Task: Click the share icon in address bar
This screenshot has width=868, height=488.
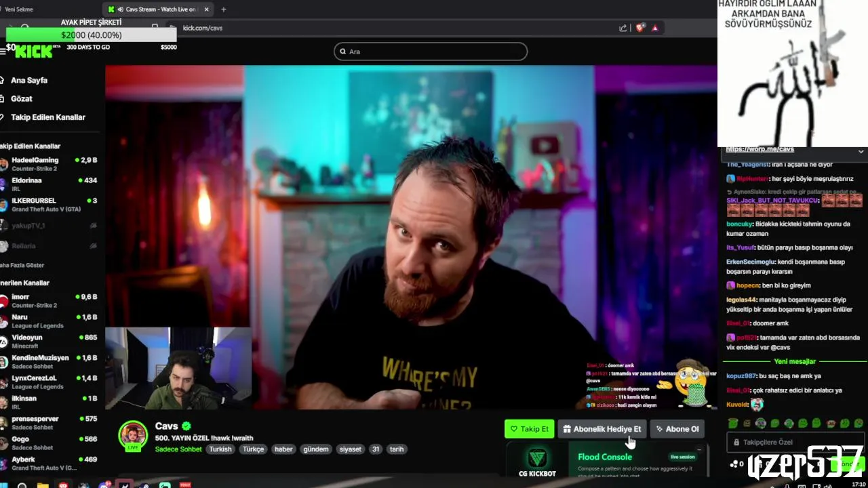Action: coord(623,28)
